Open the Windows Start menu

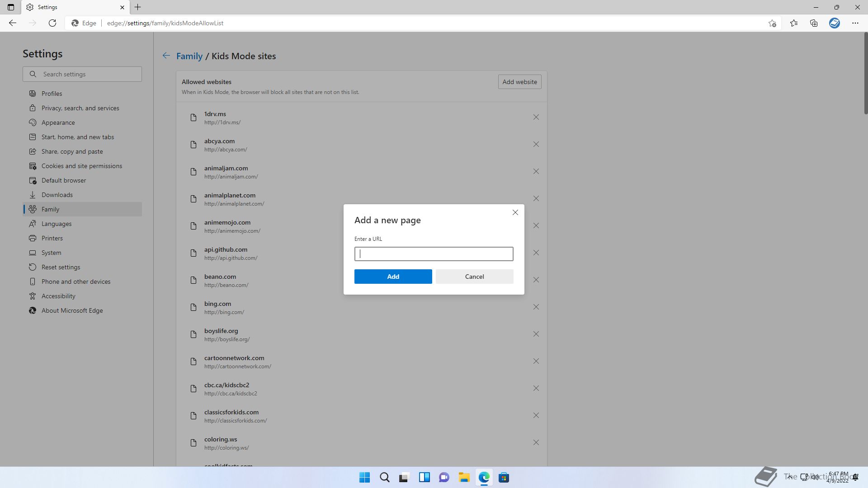364,478
